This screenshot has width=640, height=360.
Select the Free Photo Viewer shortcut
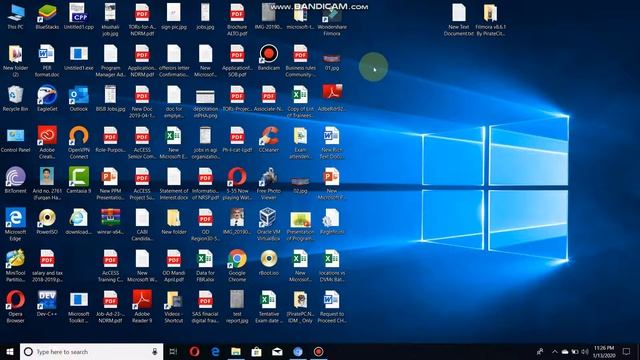[x=269, y=183]
